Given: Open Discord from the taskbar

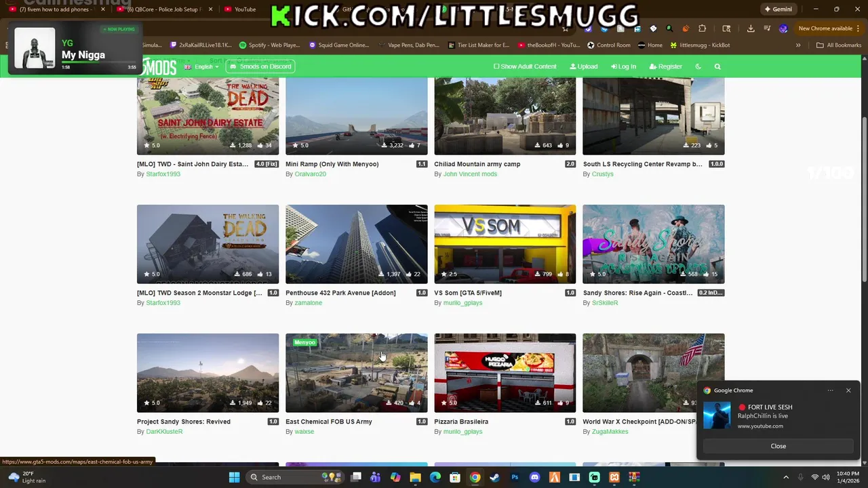Looking at the screenshot, I should [534, 477].
